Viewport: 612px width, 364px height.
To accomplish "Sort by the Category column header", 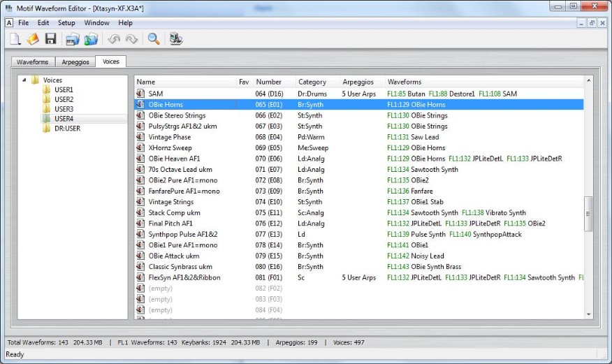I will [x=318, y=82].
